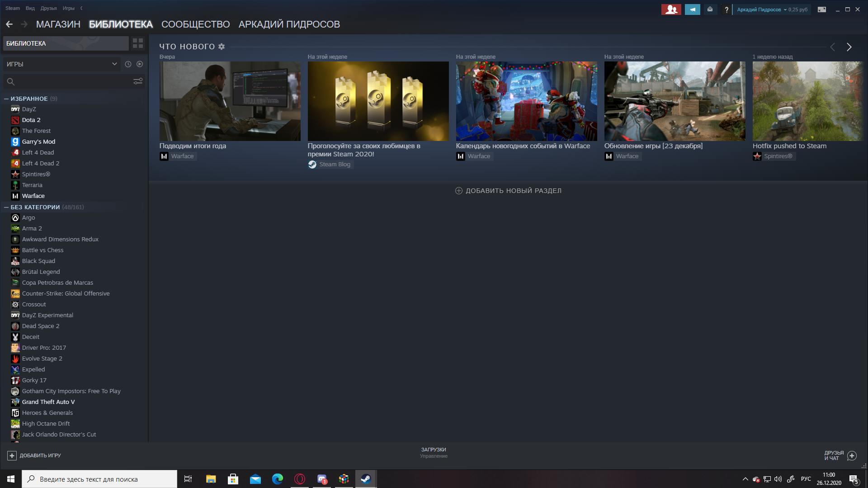Open Hotfix pushed to Steam thumbnail
868x488 pixels.
click(x=808, y=101)
